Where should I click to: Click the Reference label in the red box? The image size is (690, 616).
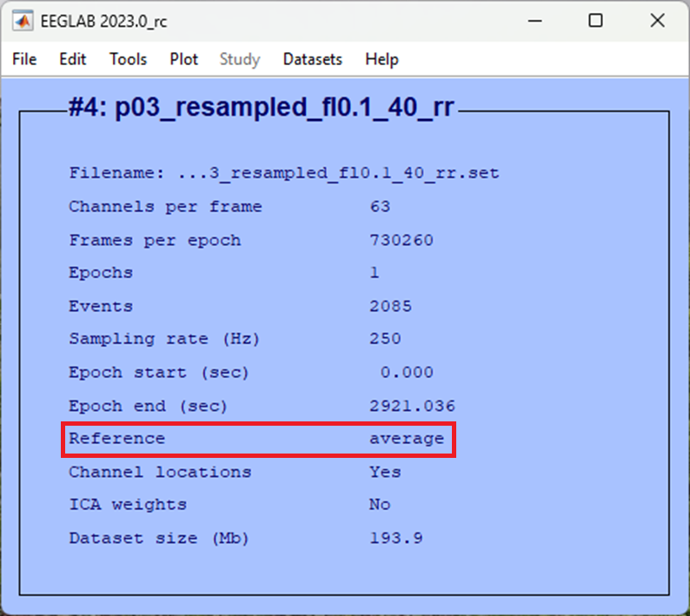(x=116, y=439)
